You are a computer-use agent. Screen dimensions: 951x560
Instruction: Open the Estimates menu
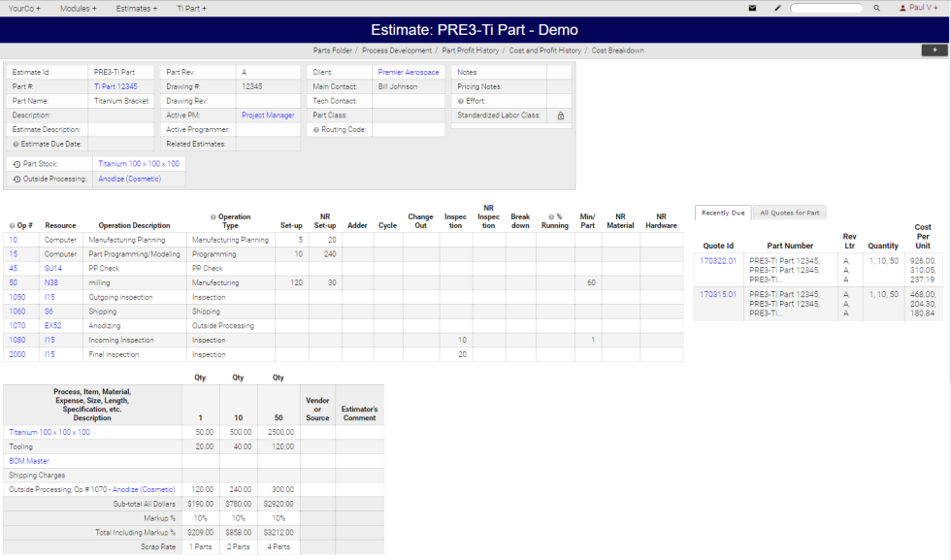point(136,8)
